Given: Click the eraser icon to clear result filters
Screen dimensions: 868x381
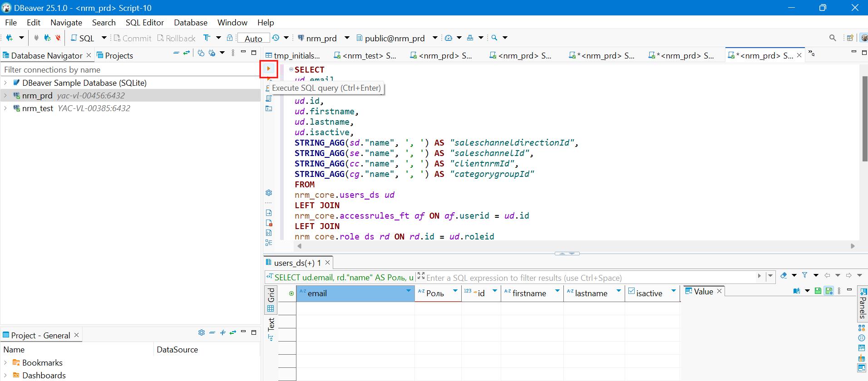Looking at the screenshot, I should pyautogui.click(x=784, y=275).
